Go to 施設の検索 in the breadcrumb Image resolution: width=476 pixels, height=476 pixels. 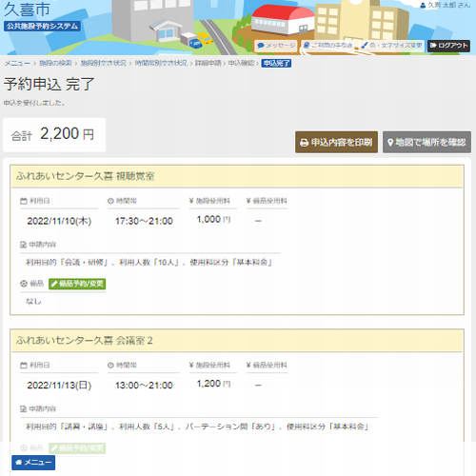[x=55, y=64]
